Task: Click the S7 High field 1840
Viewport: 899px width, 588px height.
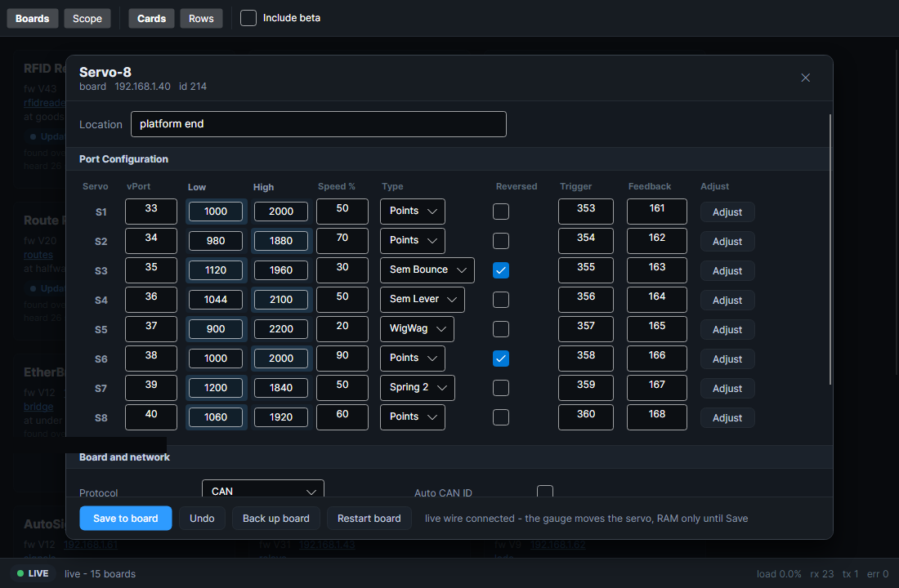Action: [x=281, y=388]
